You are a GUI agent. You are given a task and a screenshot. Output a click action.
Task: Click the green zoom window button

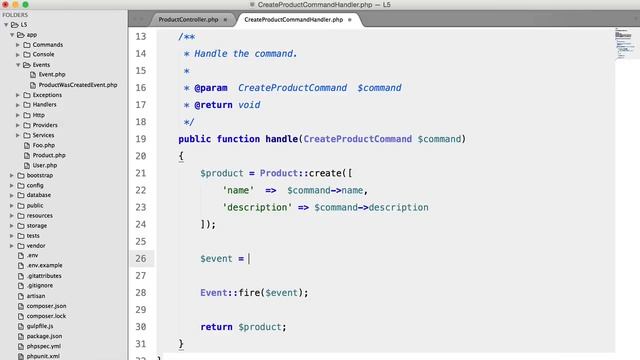(25, 4)
